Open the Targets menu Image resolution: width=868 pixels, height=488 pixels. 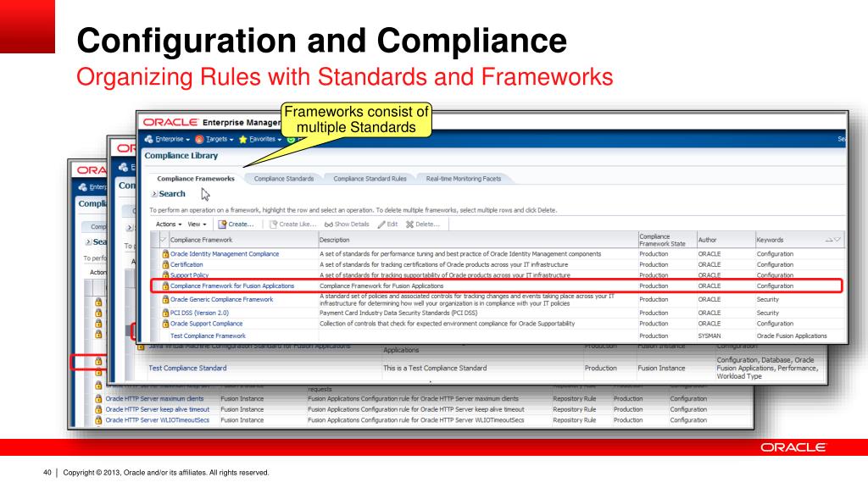point(214,139)
